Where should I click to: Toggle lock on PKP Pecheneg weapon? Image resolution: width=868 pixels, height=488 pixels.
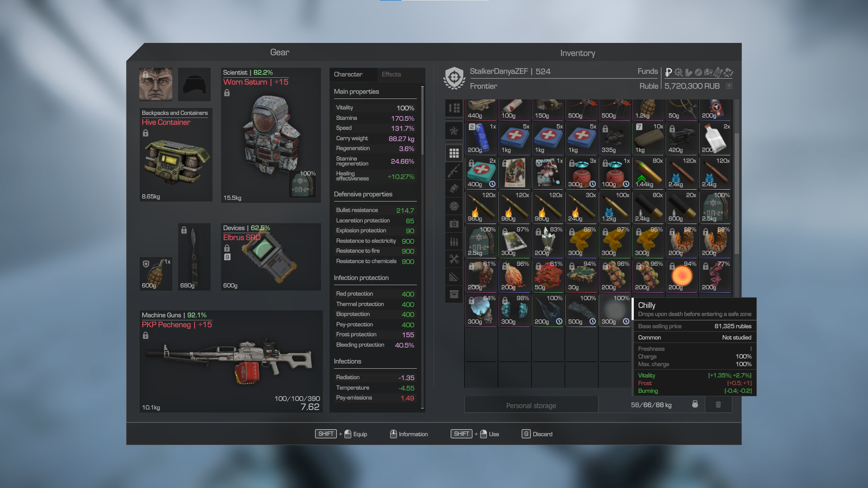(x=146, y=336)
